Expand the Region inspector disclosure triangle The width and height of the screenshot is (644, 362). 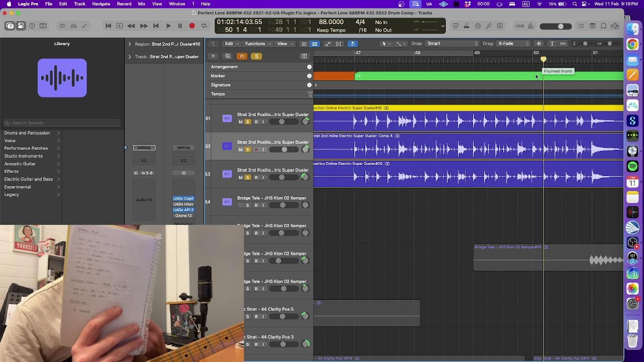click(x=129, y=44)
